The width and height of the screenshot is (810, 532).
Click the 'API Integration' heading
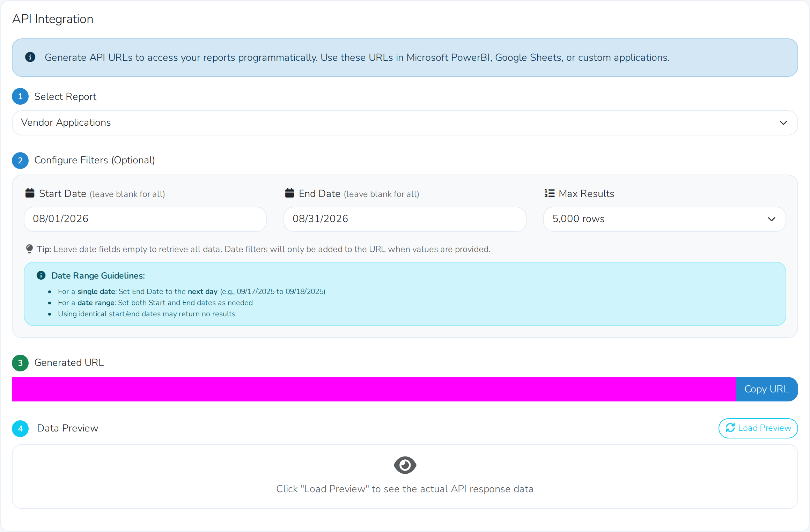pos(53,19)
